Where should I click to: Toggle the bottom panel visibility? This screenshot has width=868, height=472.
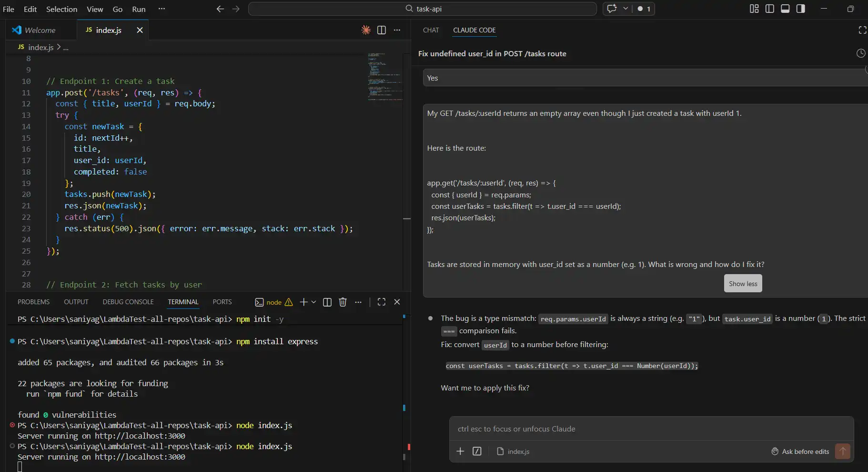tap(786, 8)
